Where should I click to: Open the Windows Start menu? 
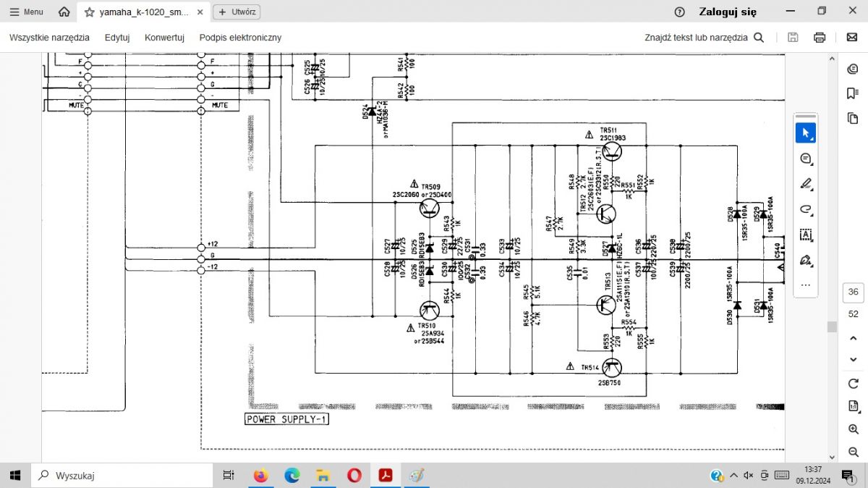pos(15,475)
